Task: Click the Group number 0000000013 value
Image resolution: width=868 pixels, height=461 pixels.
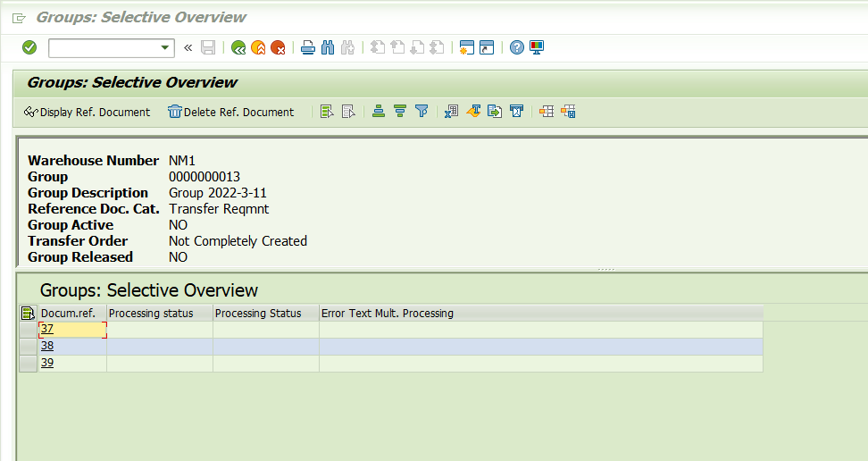Action: [204, 177]
